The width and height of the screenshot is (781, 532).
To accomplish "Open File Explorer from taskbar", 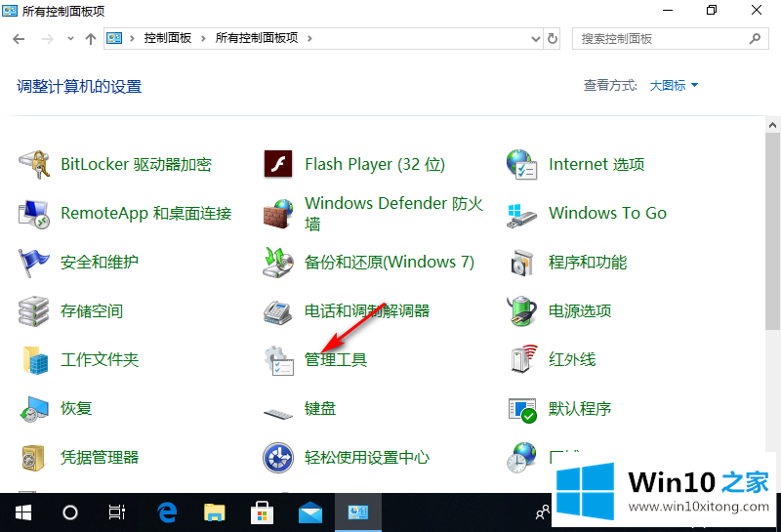I will [215, 512].
